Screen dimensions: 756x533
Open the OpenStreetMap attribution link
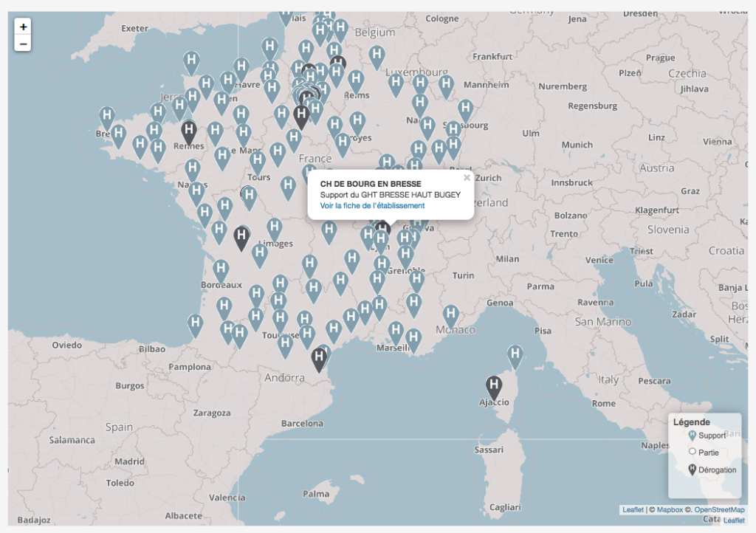(x=719, y=509)
